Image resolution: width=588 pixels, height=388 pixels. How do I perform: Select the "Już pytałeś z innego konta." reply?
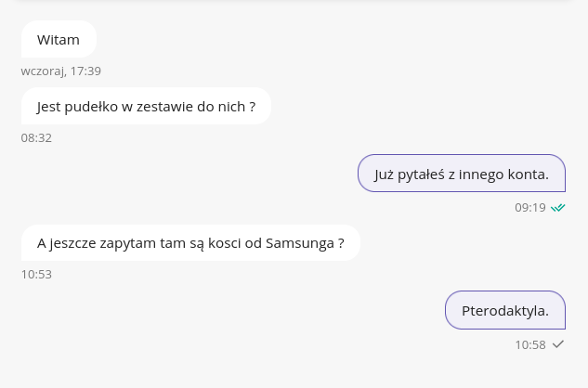[462, 174]
